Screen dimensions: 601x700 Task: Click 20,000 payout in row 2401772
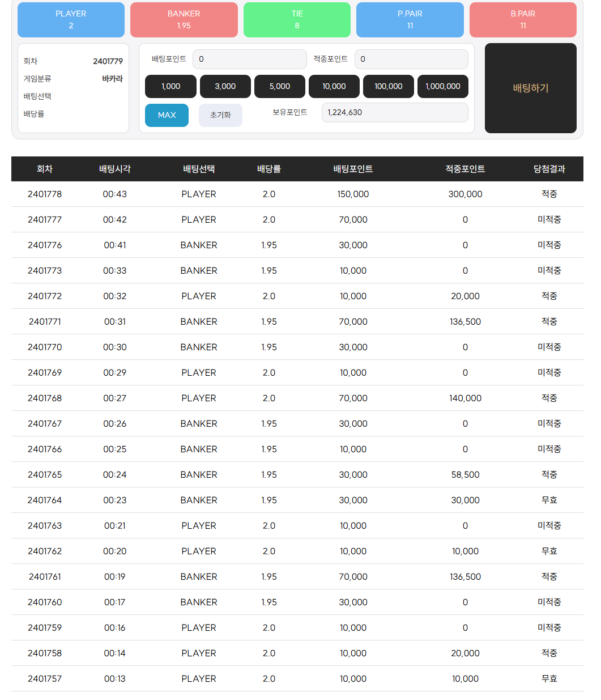click(466, 296)
